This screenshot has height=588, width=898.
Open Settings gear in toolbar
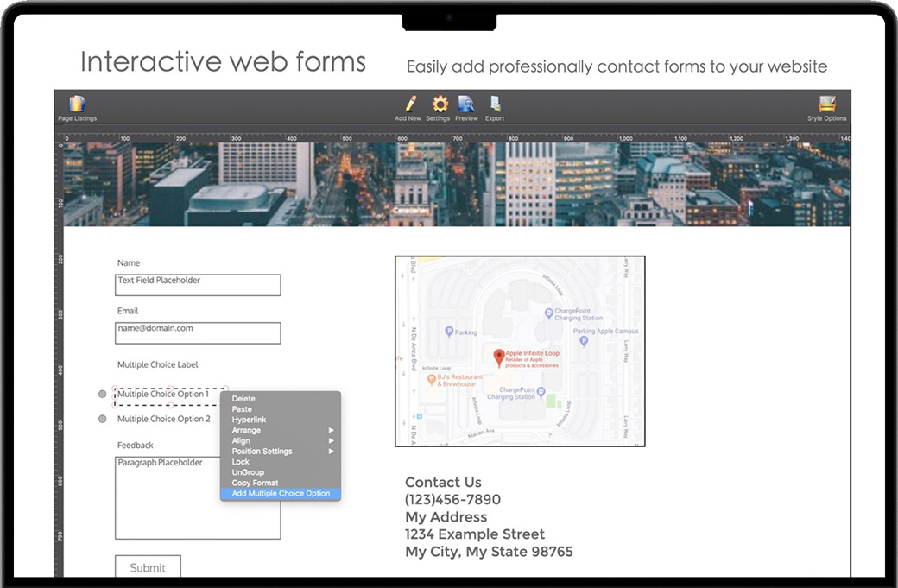click(x=439, y=104)
